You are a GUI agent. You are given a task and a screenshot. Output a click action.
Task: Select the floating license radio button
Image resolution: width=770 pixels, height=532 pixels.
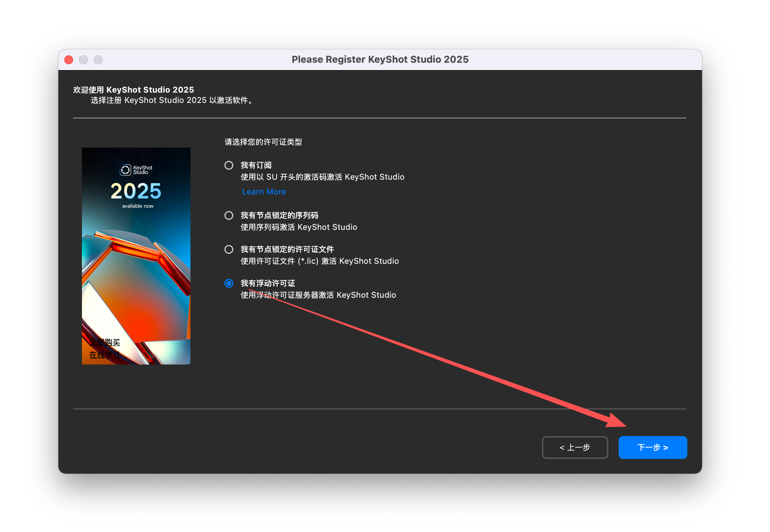(229, 283)
